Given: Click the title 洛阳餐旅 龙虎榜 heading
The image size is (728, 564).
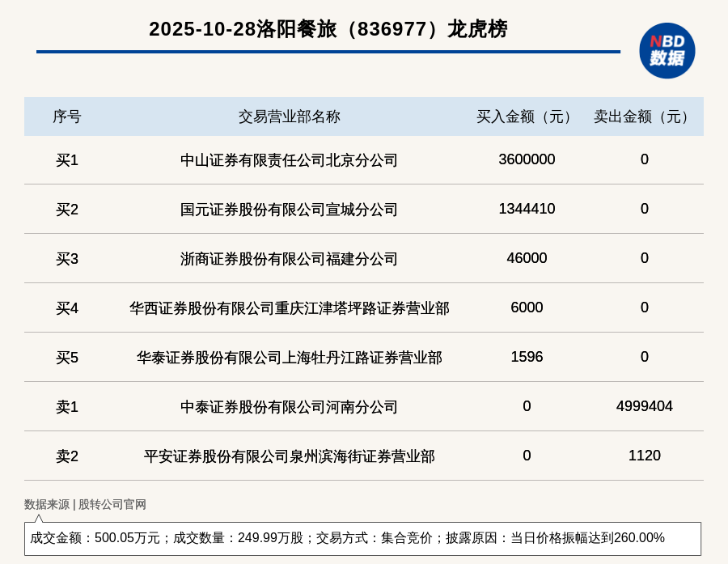Looking at the screenshot, I should (328, 29).
